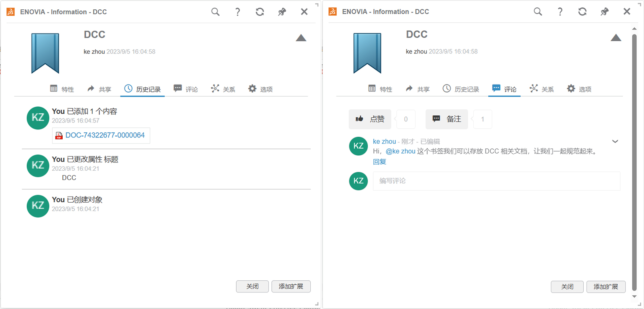Open 选项 tab in right window
The image size is (644, 309).
pos(579,89)
